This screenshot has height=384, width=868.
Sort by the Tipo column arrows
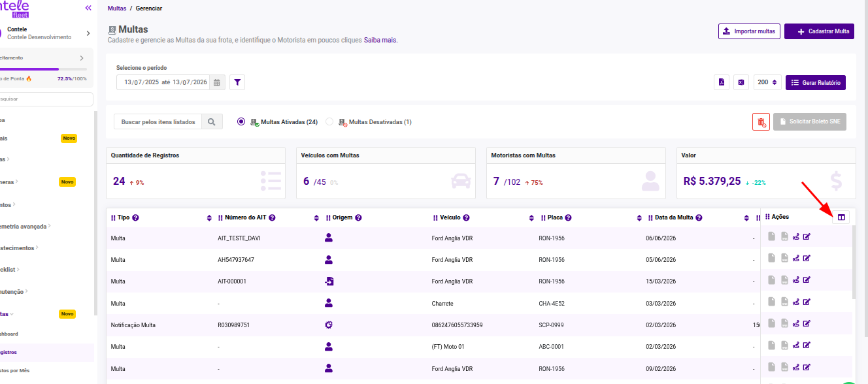click(x=209, y=217)
